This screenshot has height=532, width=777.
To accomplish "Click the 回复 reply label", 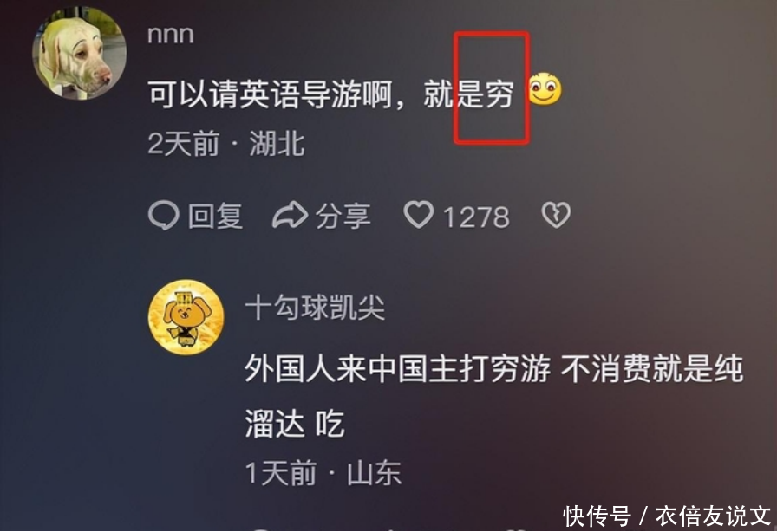I will coord(216,217).
